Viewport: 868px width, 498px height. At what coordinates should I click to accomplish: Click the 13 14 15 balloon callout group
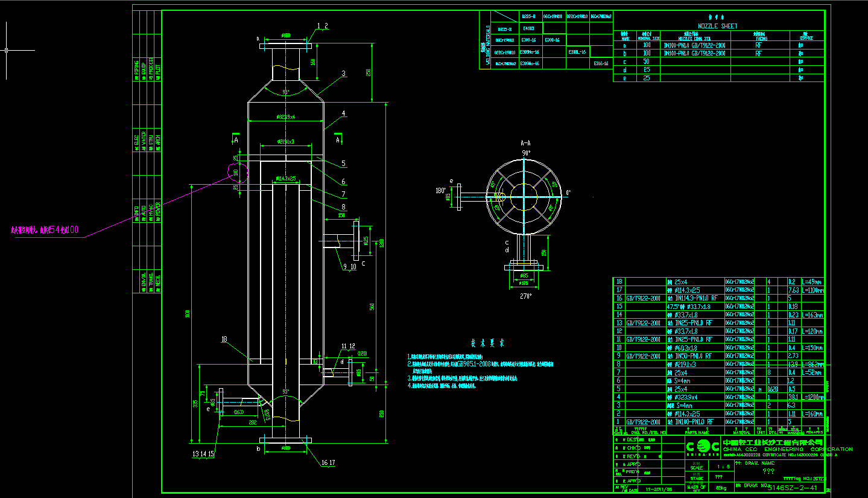tap(203, 453)
